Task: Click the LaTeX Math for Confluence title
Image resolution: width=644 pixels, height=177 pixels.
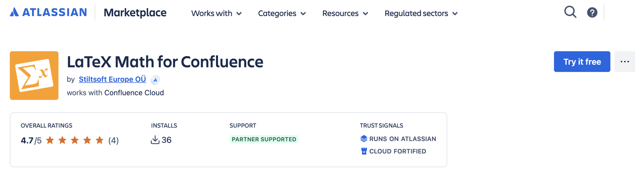Action: click(165, 62)
